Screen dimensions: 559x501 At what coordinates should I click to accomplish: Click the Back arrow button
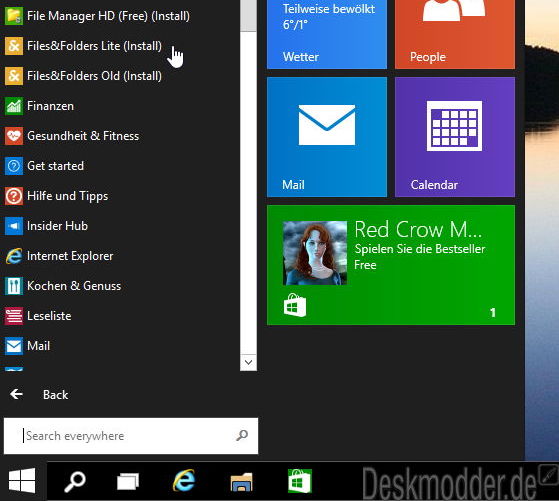point(16,394)
